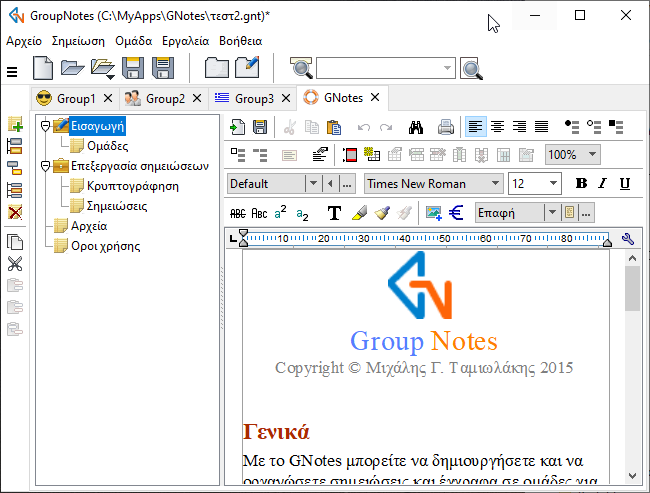650x493 pixels.
Task: Click the second save disk icon in main toolbar
Action: [163, 68]
